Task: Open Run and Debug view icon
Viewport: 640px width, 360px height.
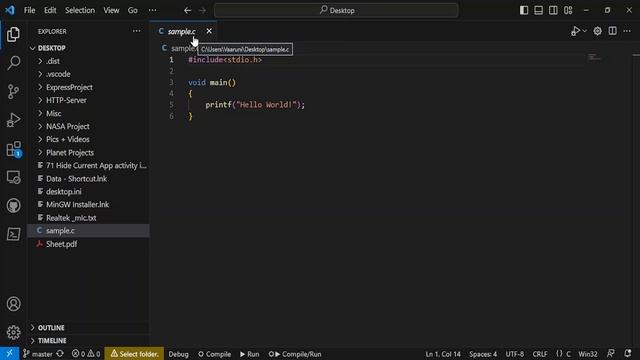Action: (13, 120)
